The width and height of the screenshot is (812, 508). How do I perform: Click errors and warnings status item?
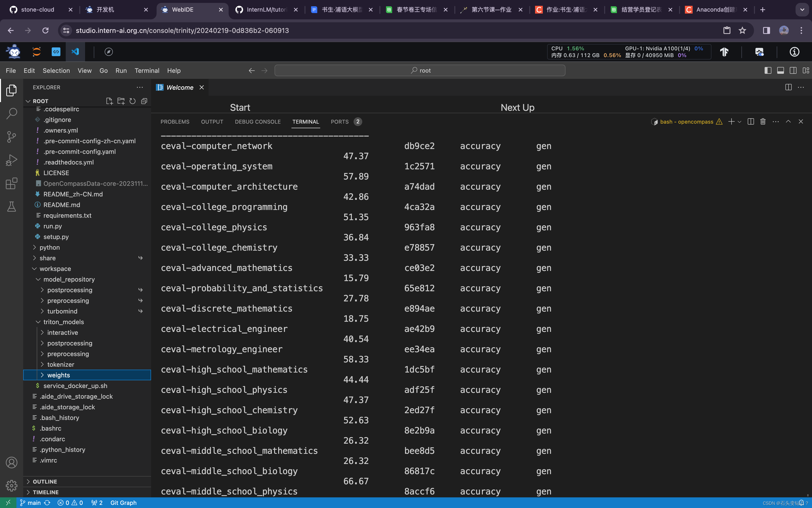pyautogui.click(x=70, y=503)
